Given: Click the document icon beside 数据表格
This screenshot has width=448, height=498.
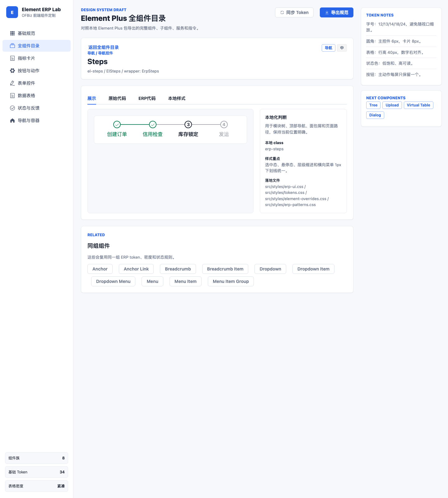Looking at the screenshot, I should 12,96.
